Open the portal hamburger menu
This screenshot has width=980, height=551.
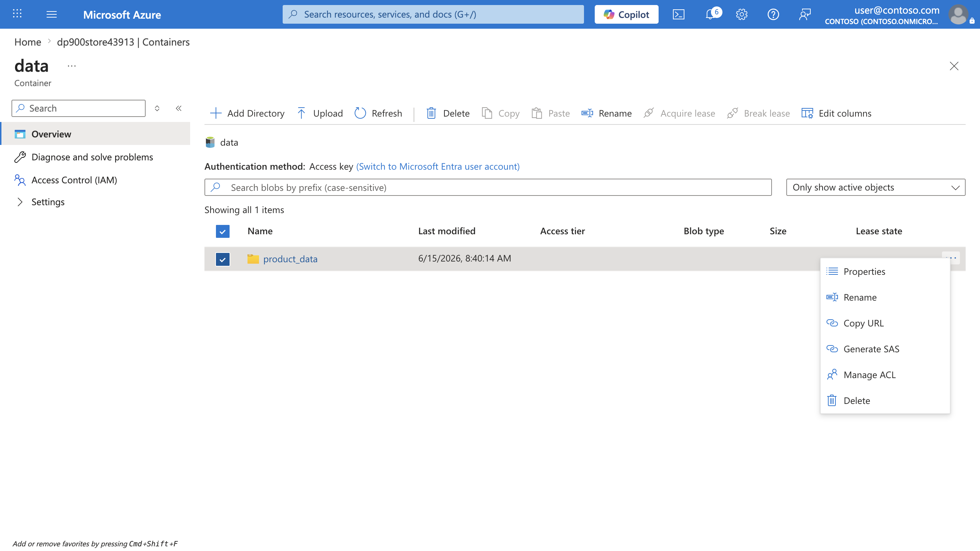(51, 14)
